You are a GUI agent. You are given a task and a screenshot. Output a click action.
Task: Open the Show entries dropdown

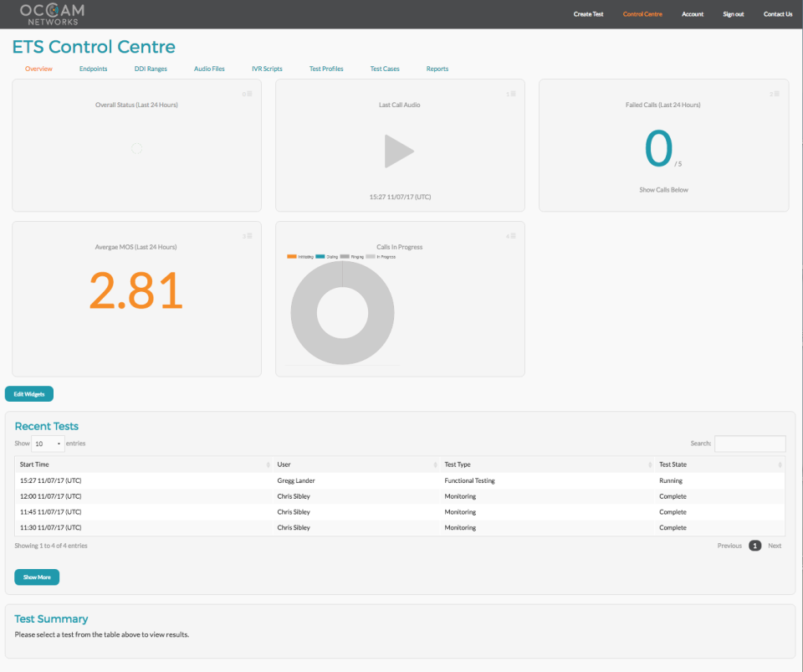coord(47,444)
